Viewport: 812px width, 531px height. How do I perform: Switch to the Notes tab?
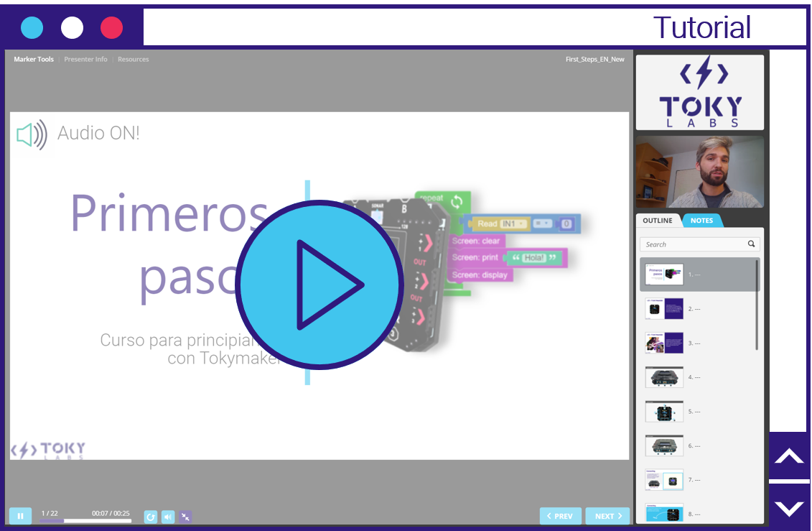(x=701, y=221)
